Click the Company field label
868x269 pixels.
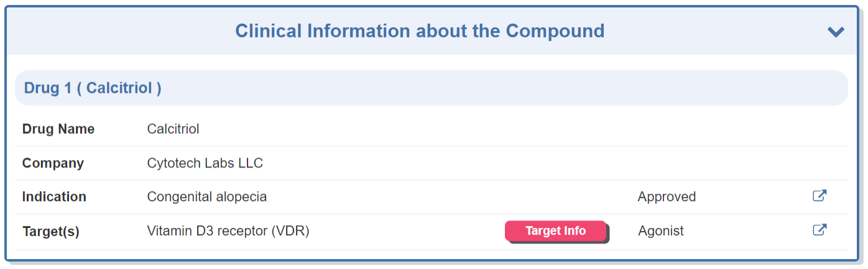[53, 163]
